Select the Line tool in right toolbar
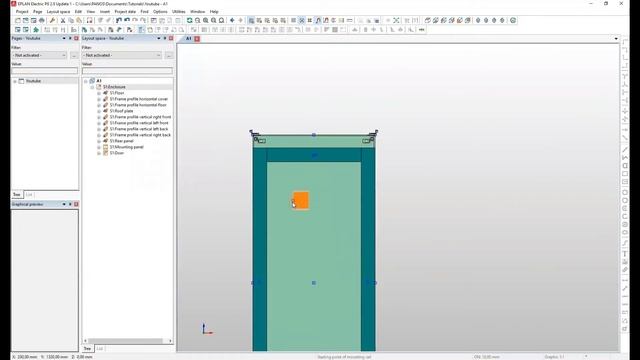 pos(625,150)
